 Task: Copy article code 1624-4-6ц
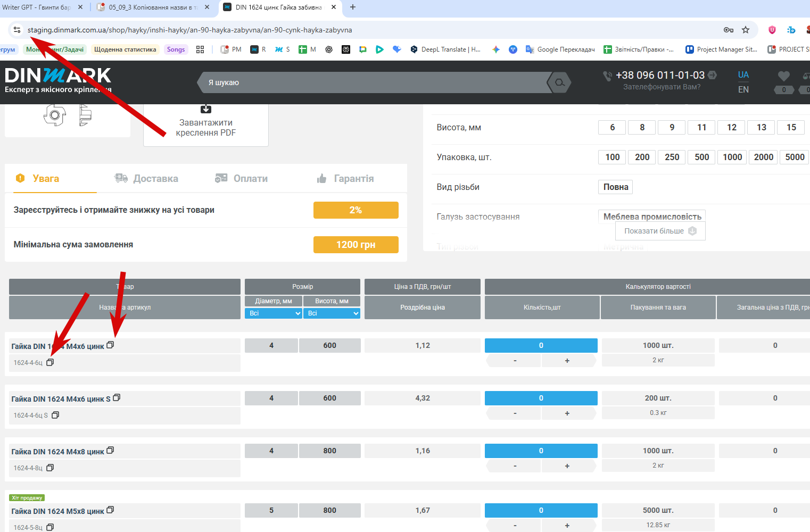[x=50, y=362]
